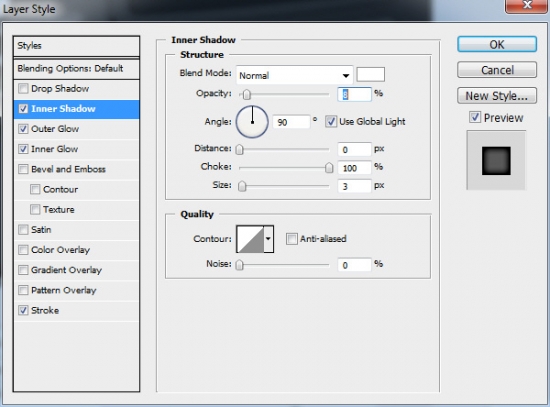This screenshot has width=550, height=407.
Task: Open the Blend Mode dropdown
Action: point(294,75)
